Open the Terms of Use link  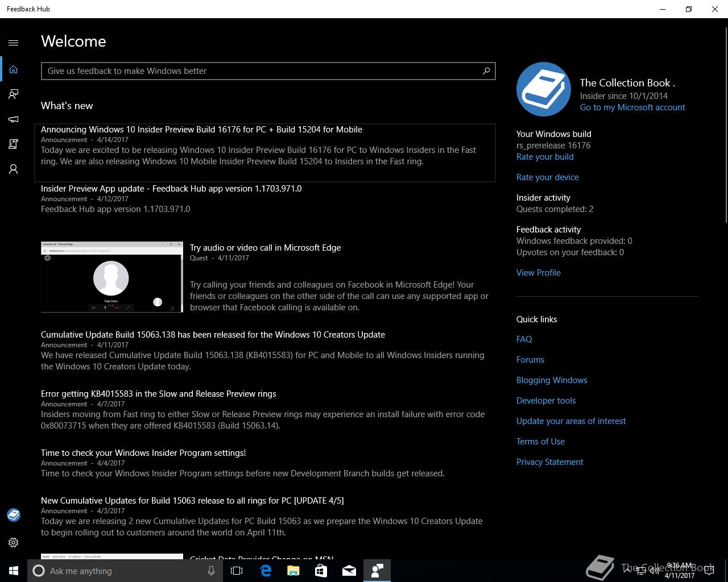(x=540, y=442)
